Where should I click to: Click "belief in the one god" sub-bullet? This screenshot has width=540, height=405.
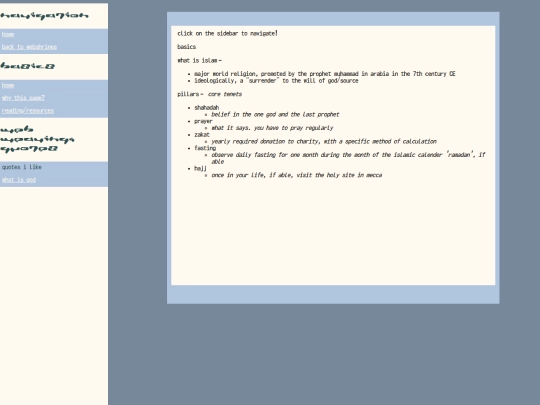[x=275, y=114]
